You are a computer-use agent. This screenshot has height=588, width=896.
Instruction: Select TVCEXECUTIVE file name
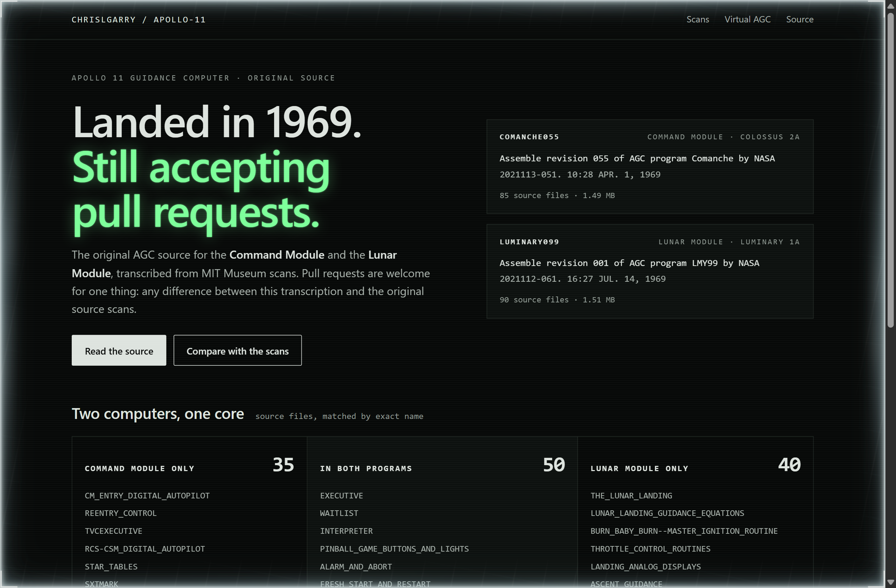113,531
